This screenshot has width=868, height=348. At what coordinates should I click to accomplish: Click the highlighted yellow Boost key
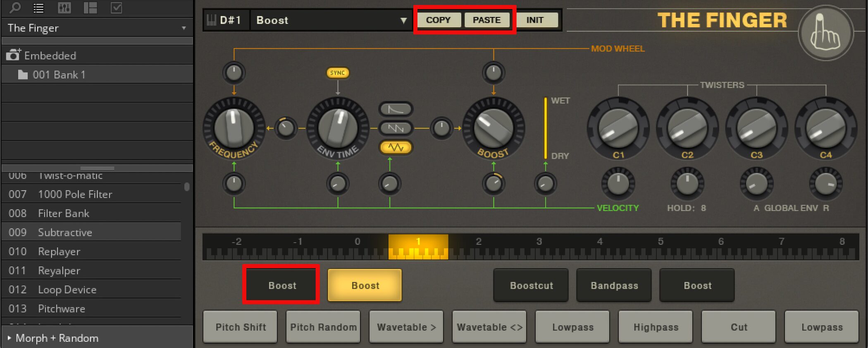[365, 285]
